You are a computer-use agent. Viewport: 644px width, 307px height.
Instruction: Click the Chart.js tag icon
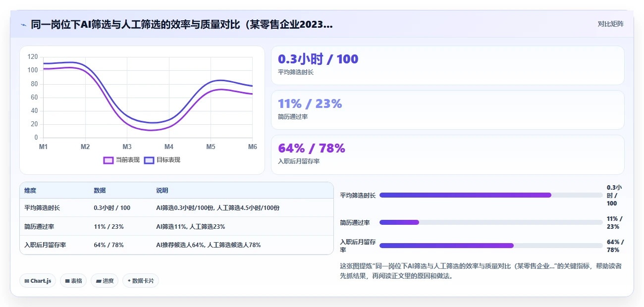pos(27,281)
